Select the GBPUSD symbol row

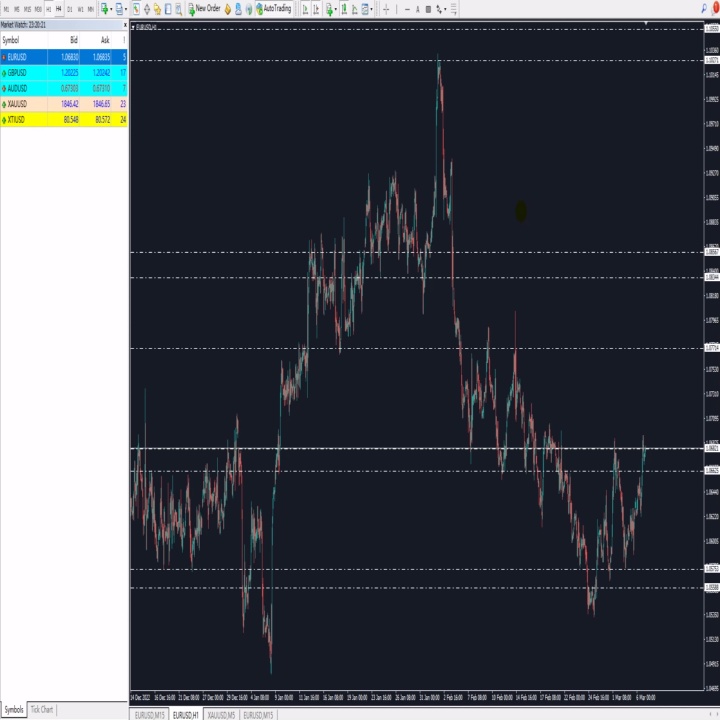(64, 73)
